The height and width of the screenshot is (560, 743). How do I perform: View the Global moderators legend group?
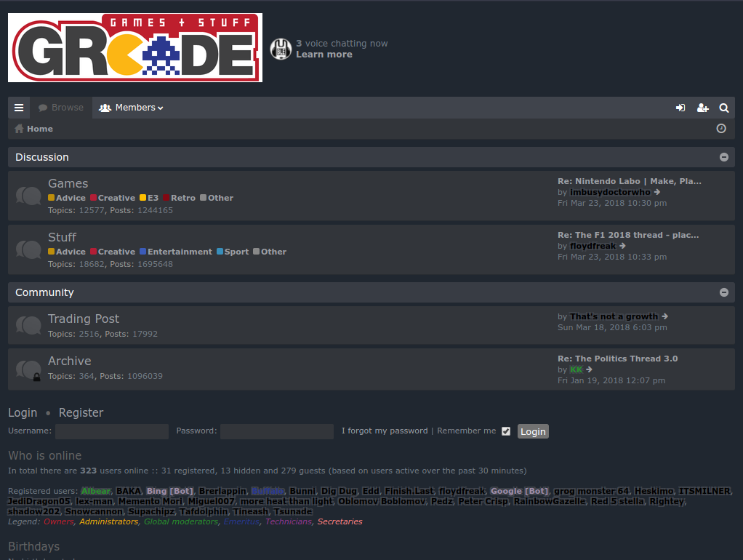click(x=181, y=521)
